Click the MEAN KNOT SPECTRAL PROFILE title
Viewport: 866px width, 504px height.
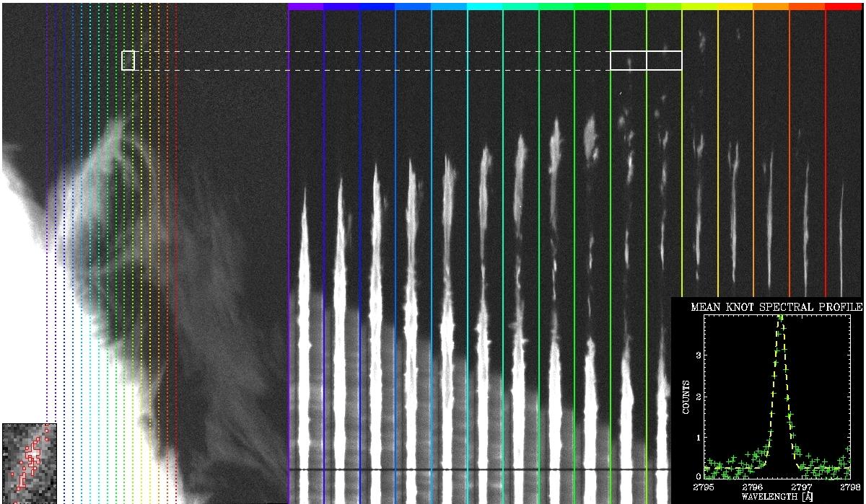pyautogui.click(x=776, y=306)
